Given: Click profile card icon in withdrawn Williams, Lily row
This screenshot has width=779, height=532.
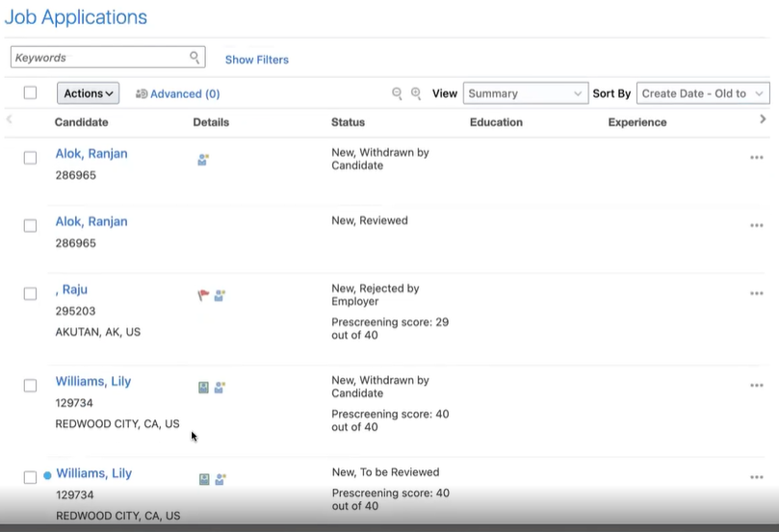Looking at the screenshot, I should 203,387.
